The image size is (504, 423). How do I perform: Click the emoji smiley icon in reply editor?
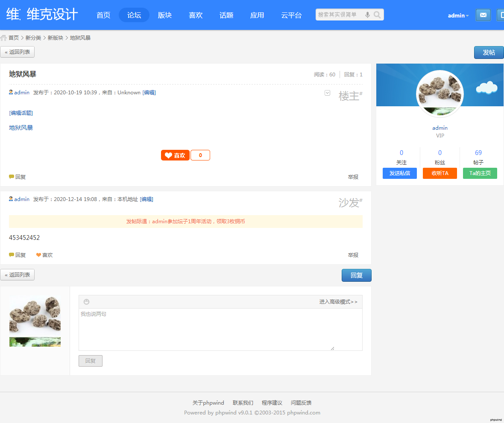(x=87, y=302)
